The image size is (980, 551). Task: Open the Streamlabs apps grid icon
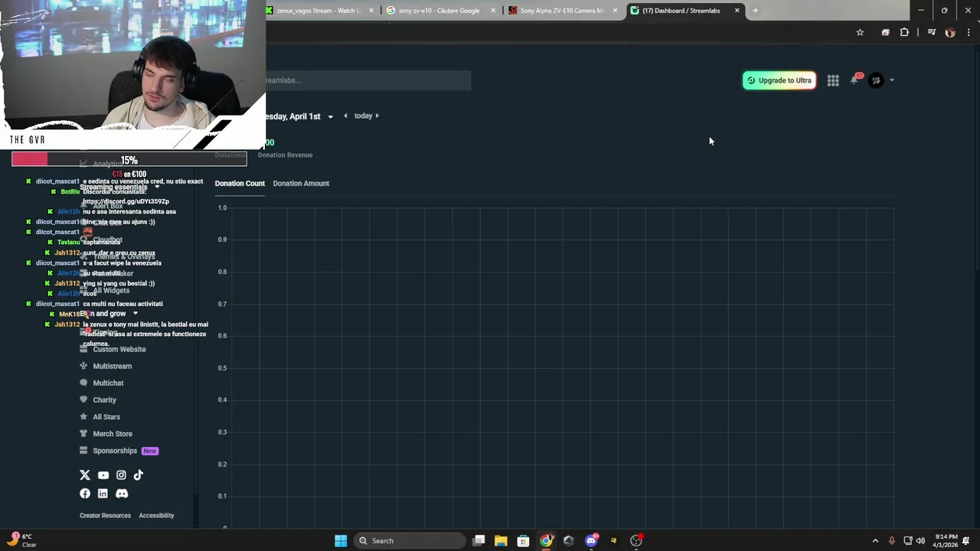[x=833, y=80]
